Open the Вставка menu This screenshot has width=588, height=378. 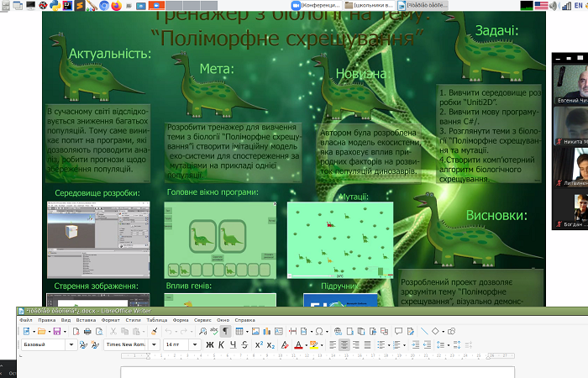[x=84, y=320]
